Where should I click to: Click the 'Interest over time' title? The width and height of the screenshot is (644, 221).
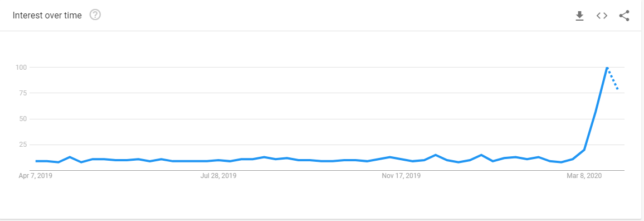pos(47,15)
